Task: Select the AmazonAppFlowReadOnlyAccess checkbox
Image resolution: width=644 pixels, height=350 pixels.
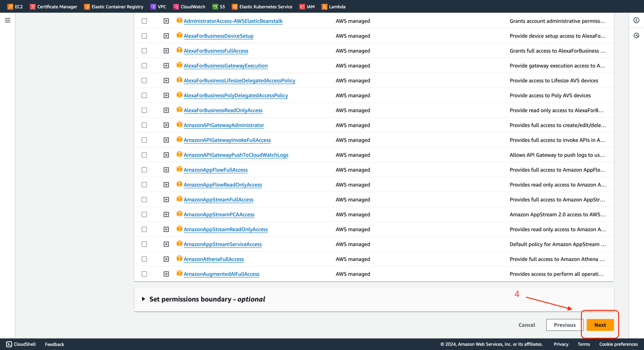Action: pyautogui.click(x=144, y=185)
